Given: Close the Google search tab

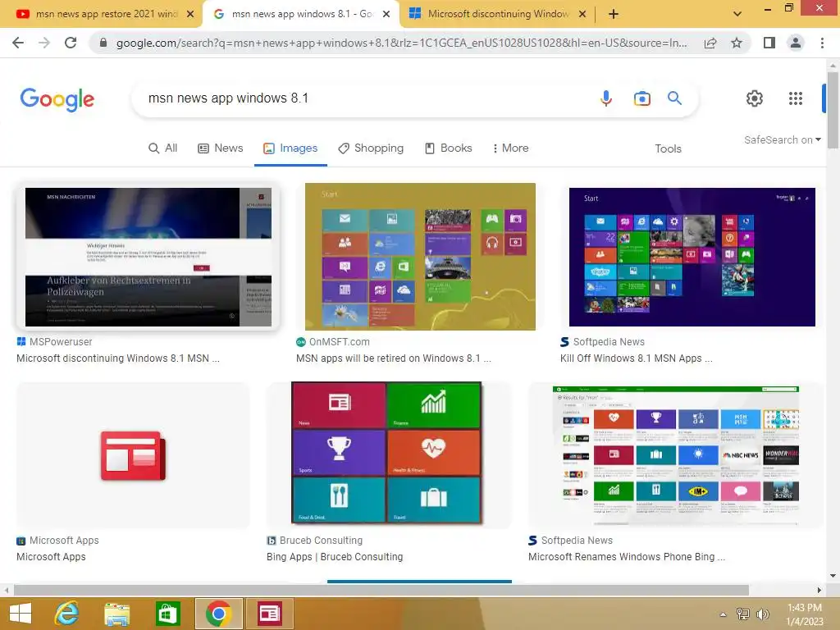Looking at the screenshot, I should point(386,14).
